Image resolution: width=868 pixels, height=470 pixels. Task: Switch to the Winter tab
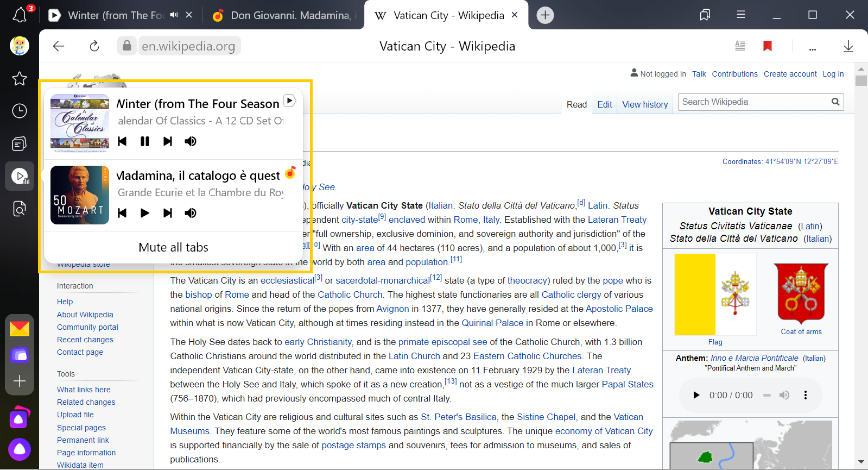coord(115,15)
